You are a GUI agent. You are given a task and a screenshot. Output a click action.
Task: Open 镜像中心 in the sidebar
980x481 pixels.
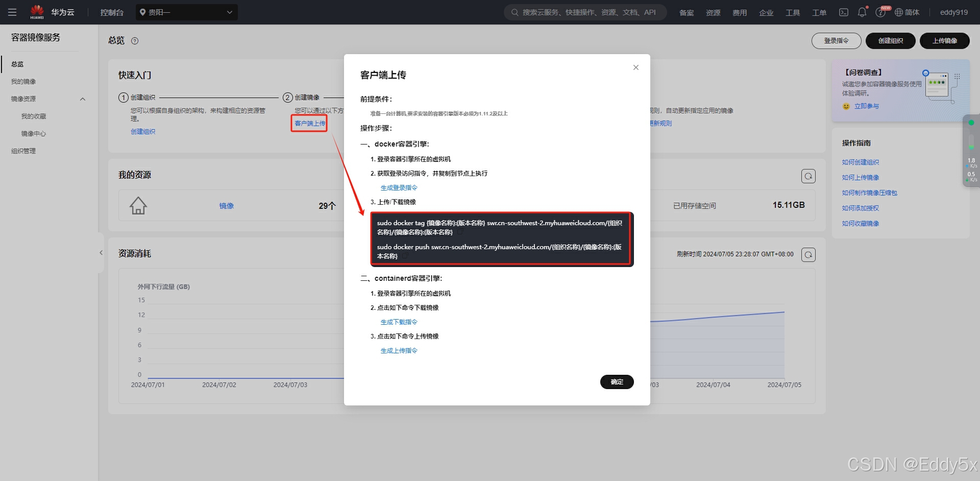pyautogui.click(x=34, y=134)
